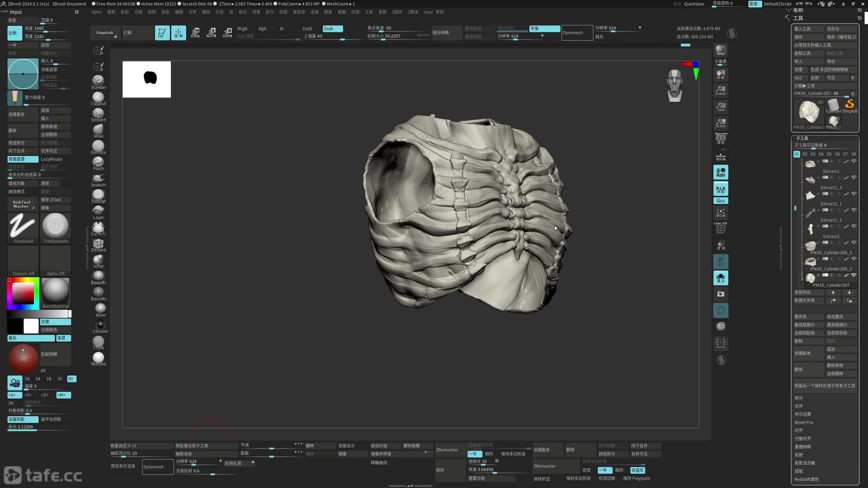The width and height of the screenshot is (868, 488).
Task: Click the Dynamesh button in top shelf
Action: pyautogui.click(x=577, y=33)
